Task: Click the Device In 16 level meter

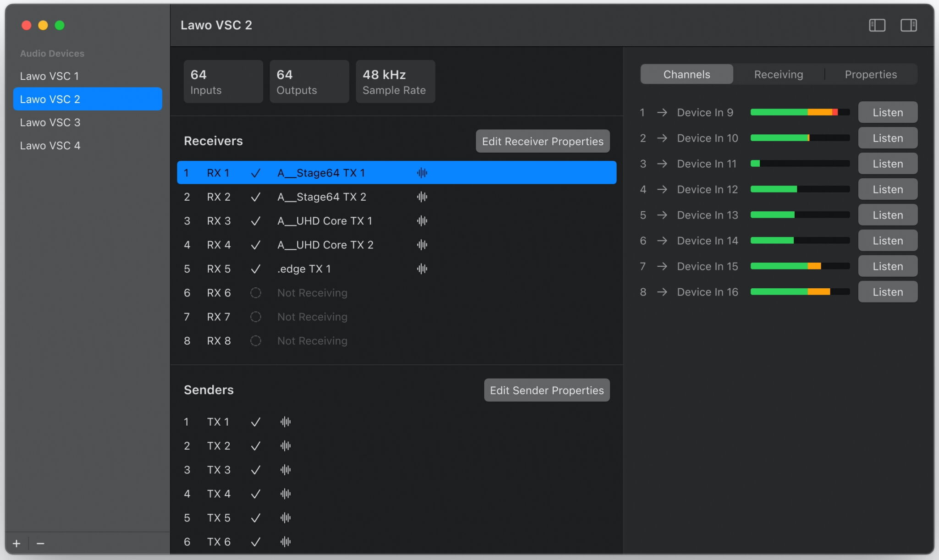Action: [x=800, y=292]
